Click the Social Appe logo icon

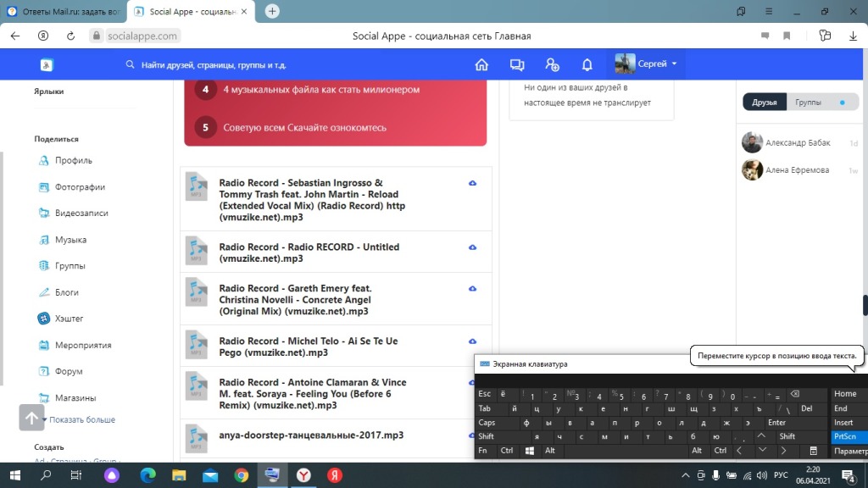[x=47, y=64]
